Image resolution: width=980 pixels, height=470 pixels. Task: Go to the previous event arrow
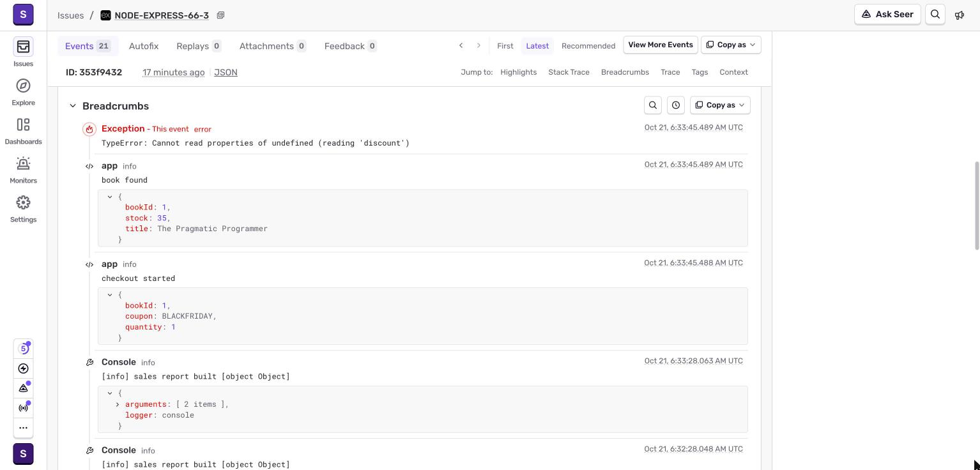pyautogui.click(x=461, y=45)
